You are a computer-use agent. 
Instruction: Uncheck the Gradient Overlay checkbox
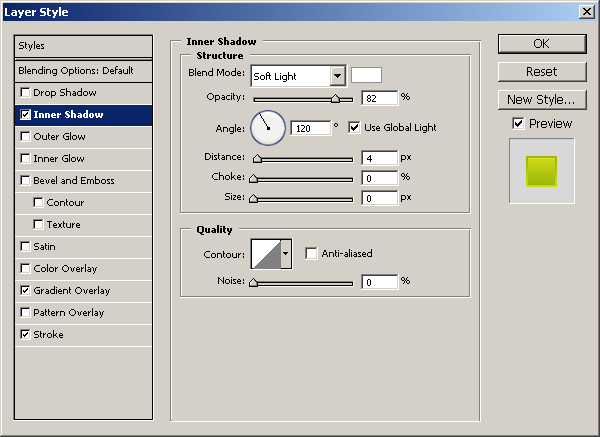click(x=25, y=290)
